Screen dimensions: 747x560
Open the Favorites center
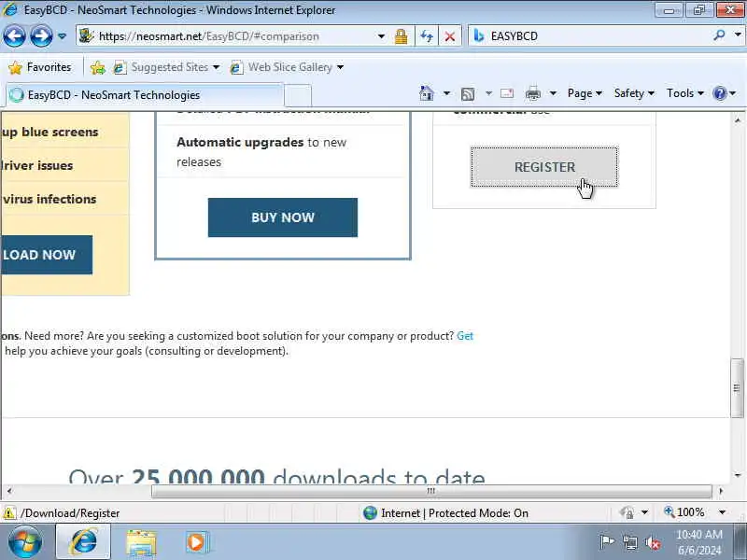coord(40,67)
